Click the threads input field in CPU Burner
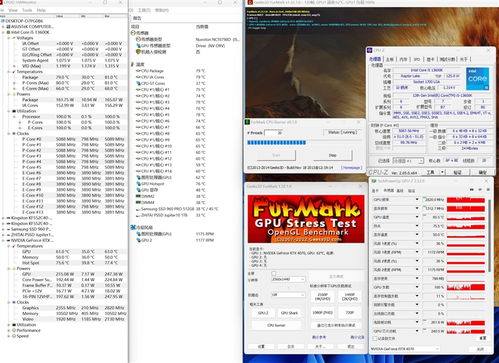This screenshot has width=499, height=363. click(x=273, y=133)
